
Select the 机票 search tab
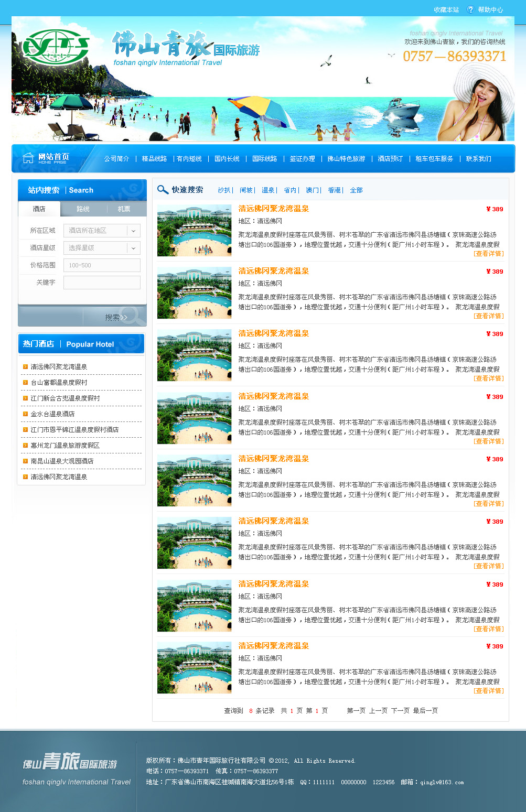(x=124, y=209)
